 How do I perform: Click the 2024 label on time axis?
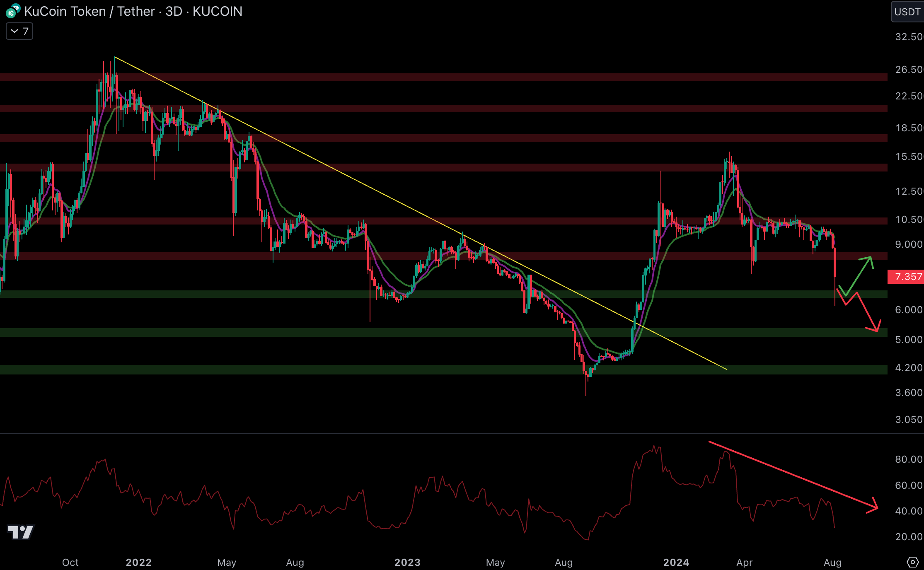click(x=676, y=562)
